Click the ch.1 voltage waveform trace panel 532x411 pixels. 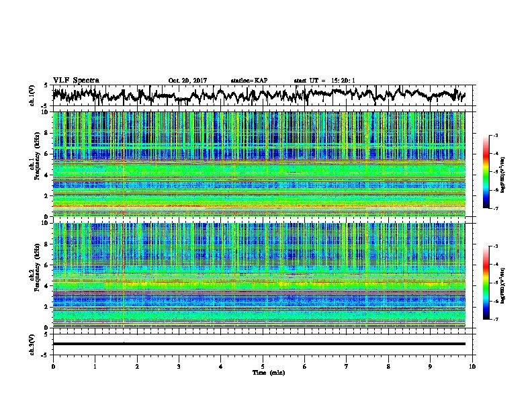click(x=264, y=95)
